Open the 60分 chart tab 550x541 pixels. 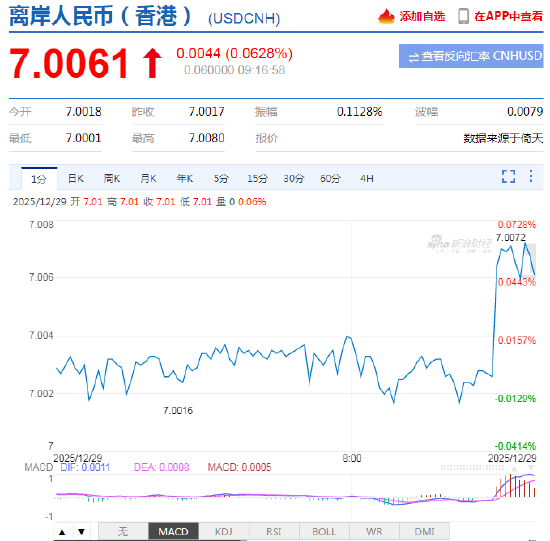pyautogui.click(x=330, y=179)
